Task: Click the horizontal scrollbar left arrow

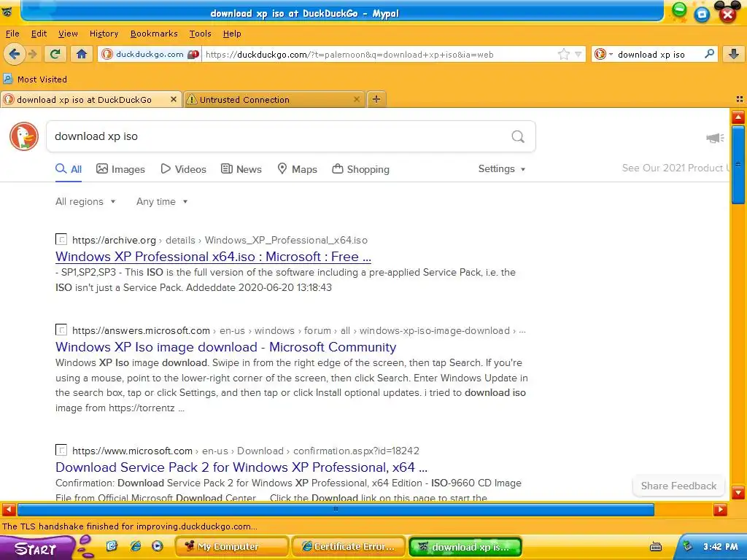Action: 9,510
